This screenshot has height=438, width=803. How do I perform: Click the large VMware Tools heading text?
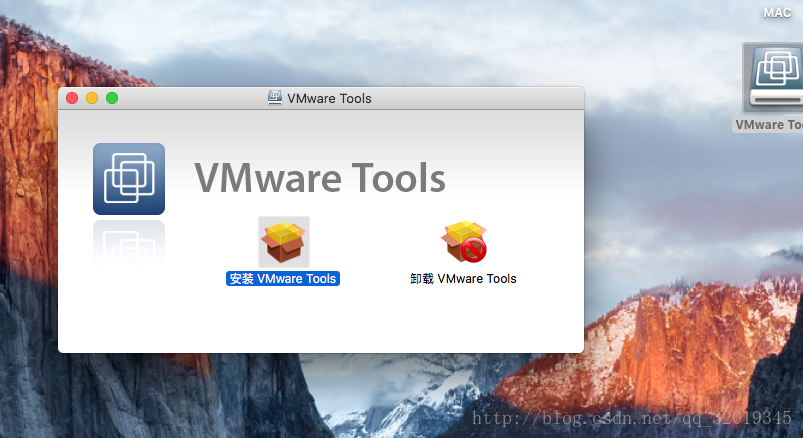pos(320,178)
